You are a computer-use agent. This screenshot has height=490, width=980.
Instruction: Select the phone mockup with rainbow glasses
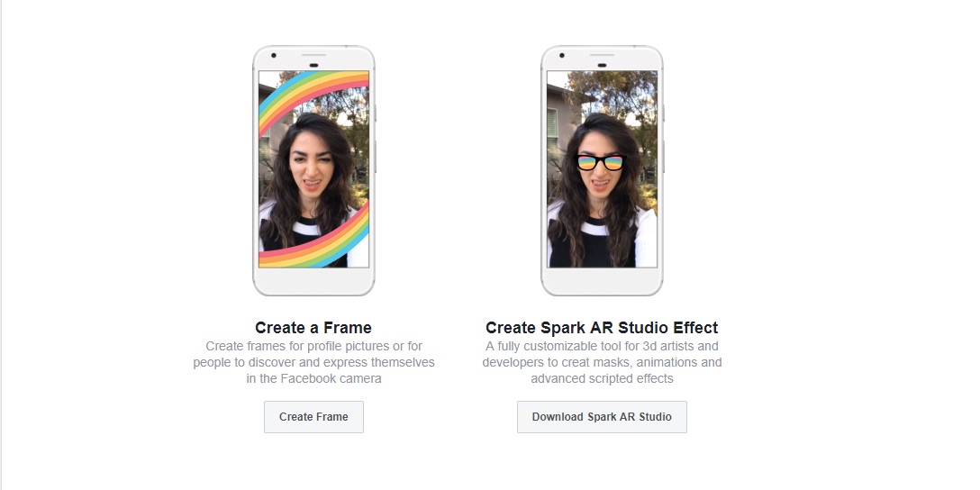(602, 170)
